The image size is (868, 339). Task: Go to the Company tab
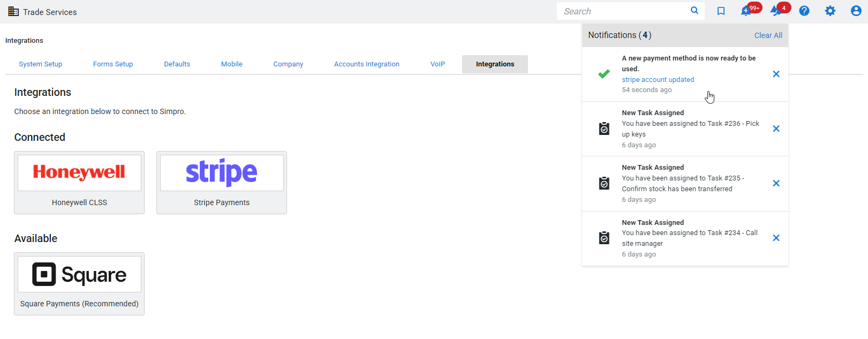click(x=288, y=64)
